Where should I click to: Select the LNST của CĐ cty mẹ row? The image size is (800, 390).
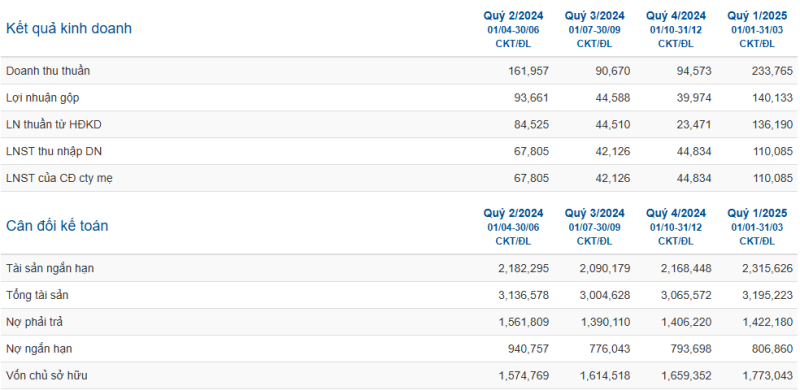click(399, 178)
